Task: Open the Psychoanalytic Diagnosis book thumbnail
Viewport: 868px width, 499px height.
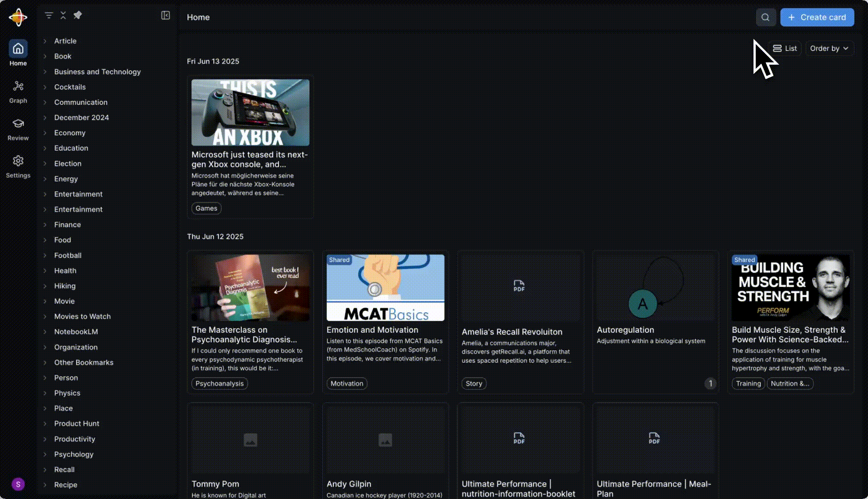Action: tap(250, 288)
